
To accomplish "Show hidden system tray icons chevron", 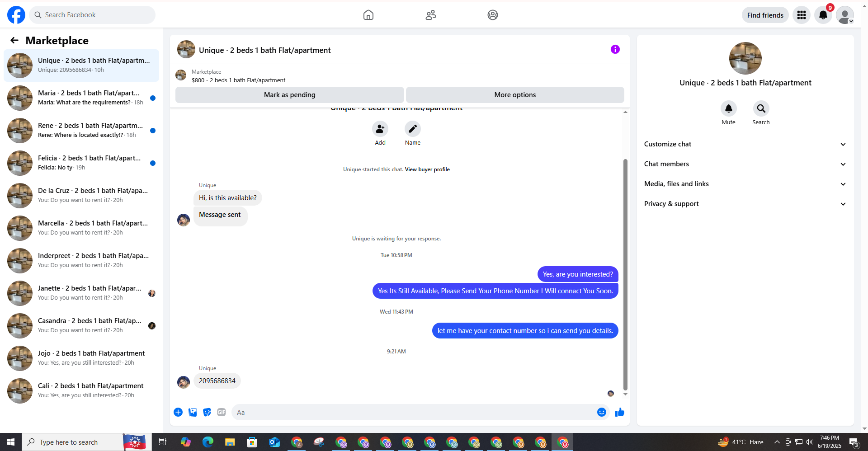I will tap(777, 442).
